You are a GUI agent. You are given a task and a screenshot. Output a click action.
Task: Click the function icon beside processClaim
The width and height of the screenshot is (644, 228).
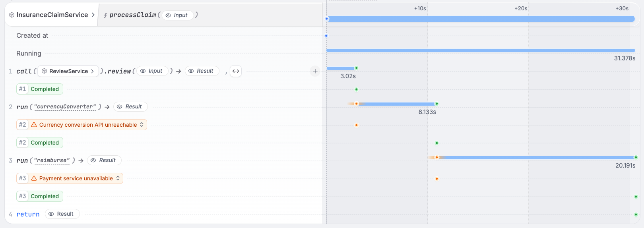pos(105,15)
